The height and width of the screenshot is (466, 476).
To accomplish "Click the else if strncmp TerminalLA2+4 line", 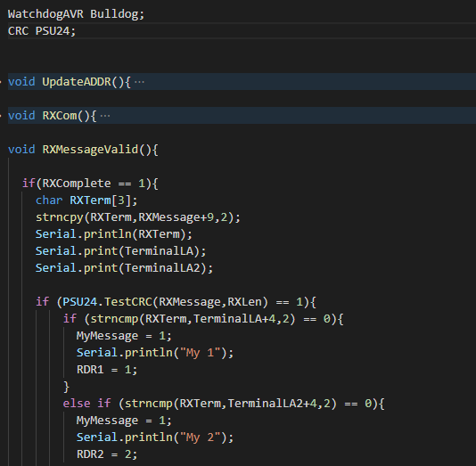I will click(x=224, y=404).
